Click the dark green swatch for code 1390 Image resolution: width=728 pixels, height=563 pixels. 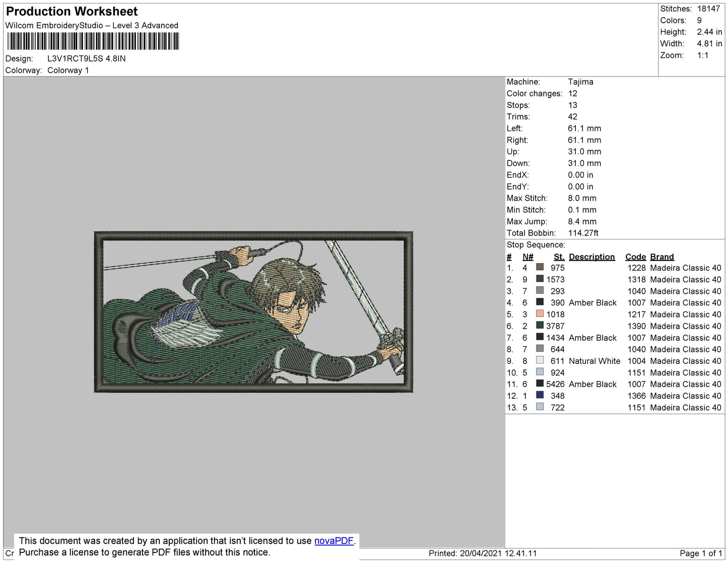pos(540,325)
